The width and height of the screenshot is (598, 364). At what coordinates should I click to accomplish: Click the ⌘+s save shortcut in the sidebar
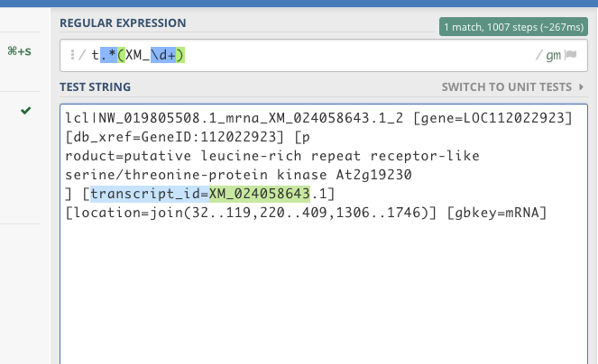pos(20,51)
